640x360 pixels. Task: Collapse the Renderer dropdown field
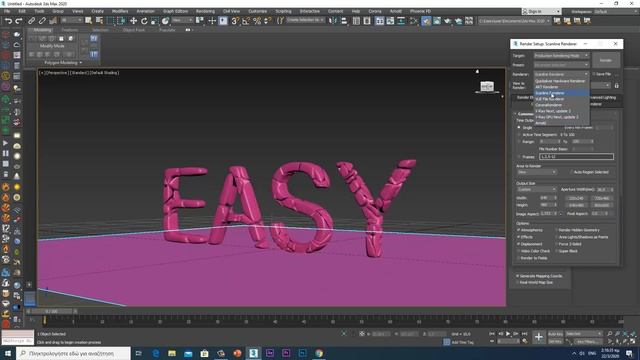tap(561, 74)
